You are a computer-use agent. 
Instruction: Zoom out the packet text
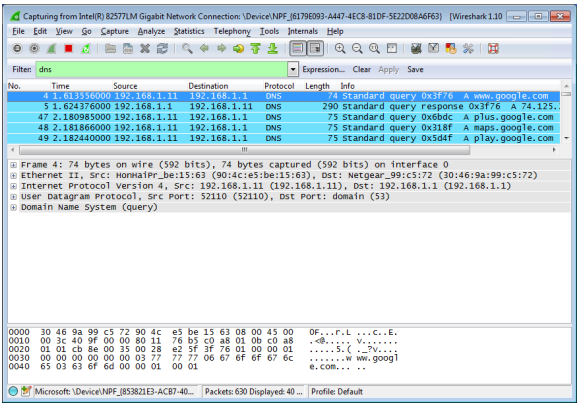point(357,49)
